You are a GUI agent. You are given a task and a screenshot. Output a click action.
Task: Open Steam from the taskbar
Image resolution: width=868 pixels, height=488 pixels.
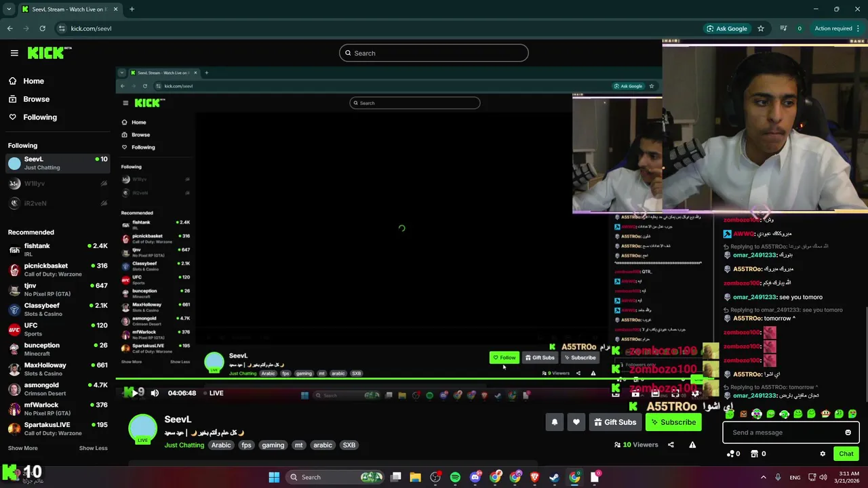point(555,477)
